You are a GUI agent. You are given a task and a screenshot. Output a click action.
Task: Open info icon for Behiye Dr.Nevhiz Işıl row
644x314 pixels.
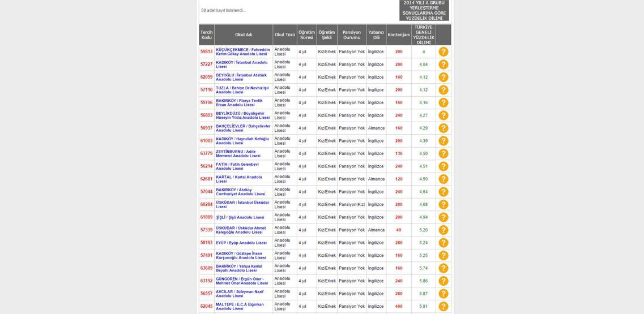[x=443, y=90]
